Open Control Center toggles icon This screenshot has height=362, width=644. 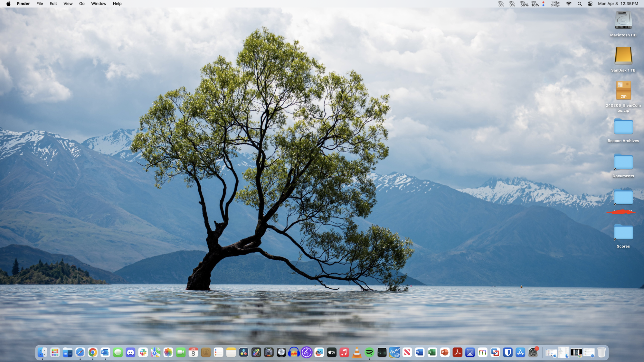click(590, 4)
